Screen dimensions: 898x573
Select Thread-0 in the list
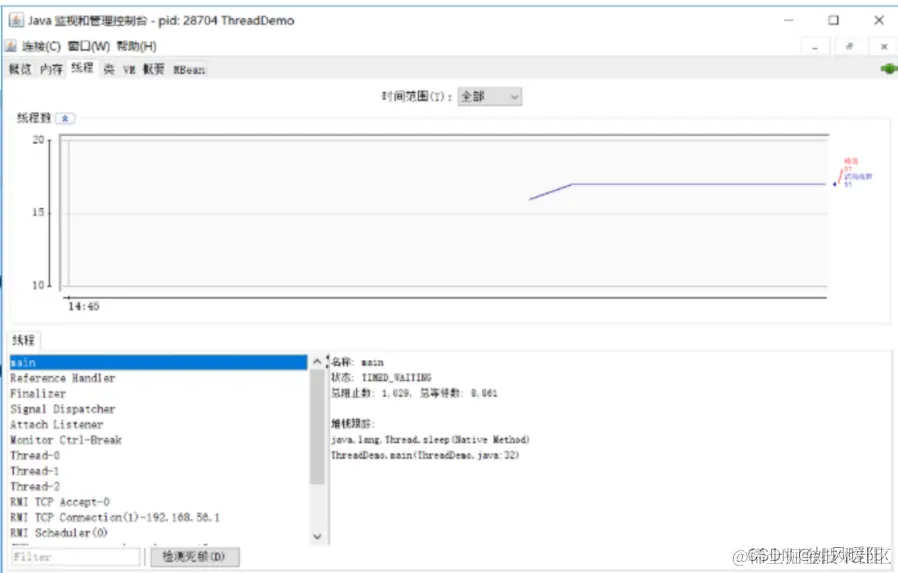tap(159, 455)
